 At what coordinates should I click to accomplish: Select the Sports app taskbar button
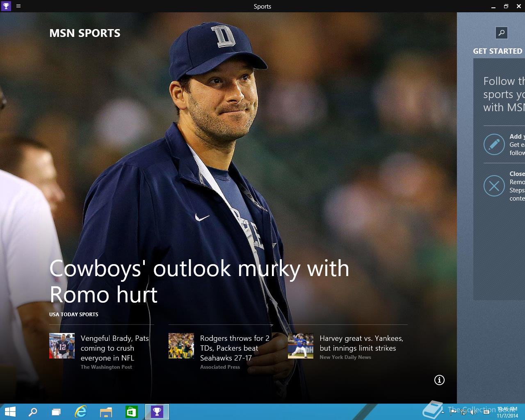[x=157, y=412]
